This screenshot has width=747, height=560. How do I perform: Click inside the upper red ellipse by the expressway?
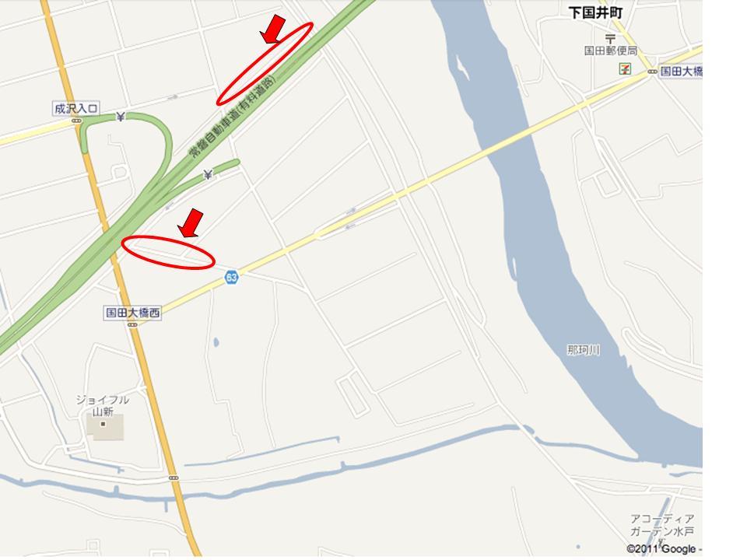click(x=265, y=63)
